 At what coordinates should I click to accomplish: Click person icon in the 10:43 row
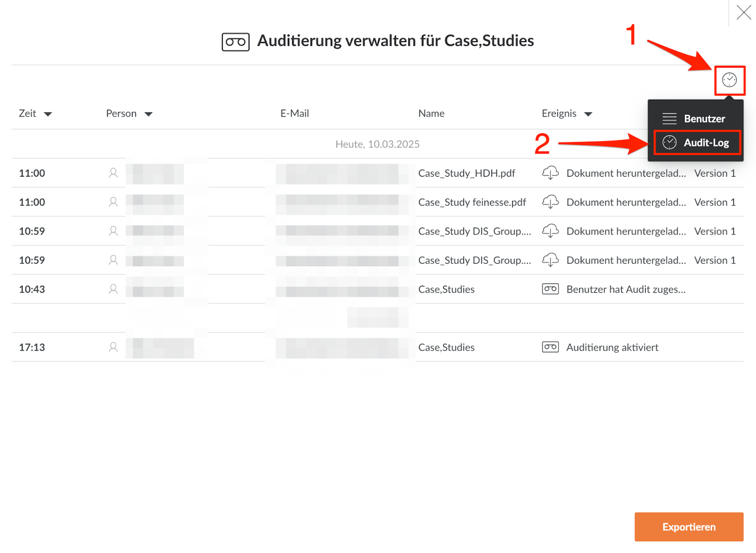click(113, 289)
